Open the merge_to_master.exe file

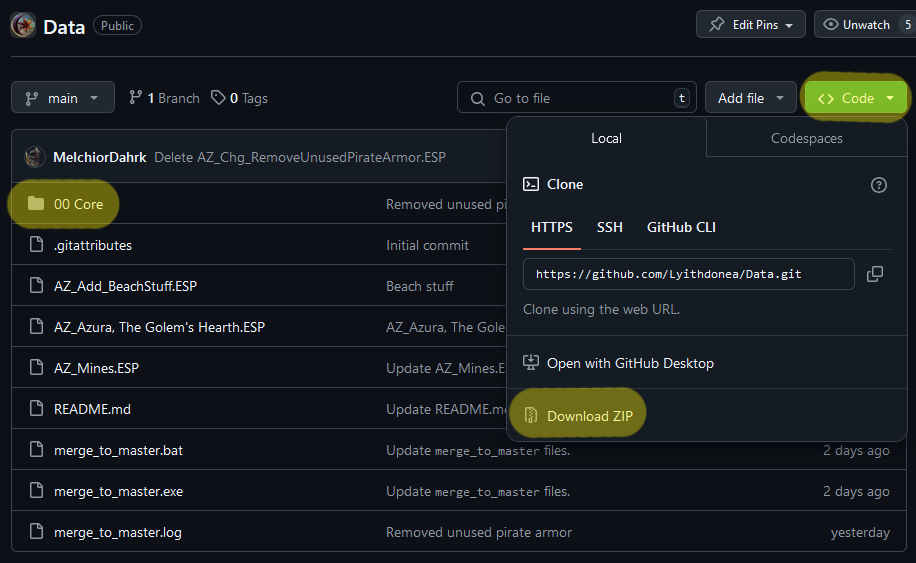point(119,491)
